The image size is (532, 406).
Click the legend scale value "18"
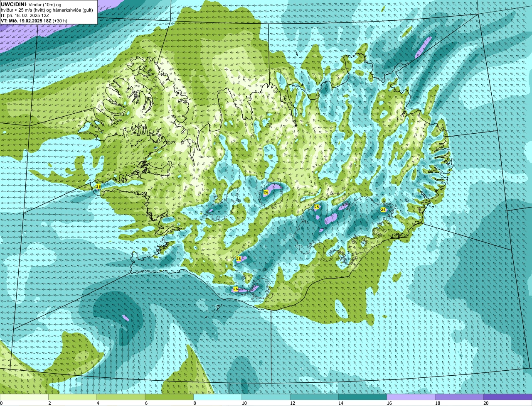[437, 403]
